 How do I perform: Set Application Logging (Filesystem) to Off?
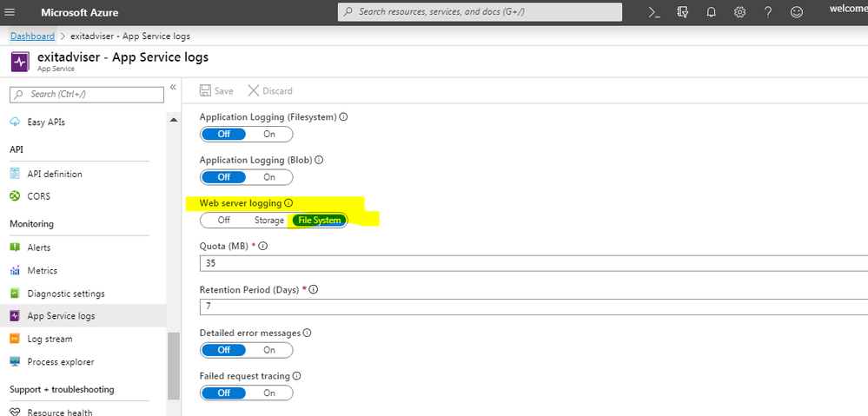pos(223,134)
